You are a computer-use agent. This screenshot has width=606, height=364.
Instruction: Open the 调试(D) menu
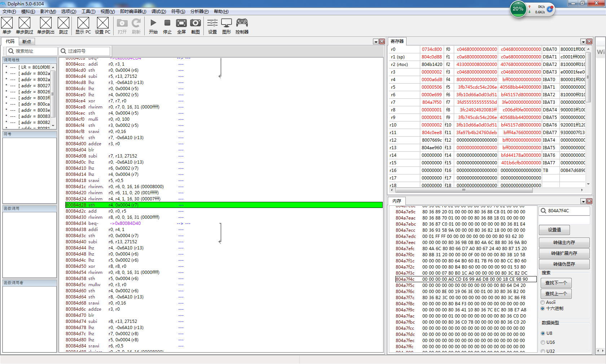pos(159,12)
